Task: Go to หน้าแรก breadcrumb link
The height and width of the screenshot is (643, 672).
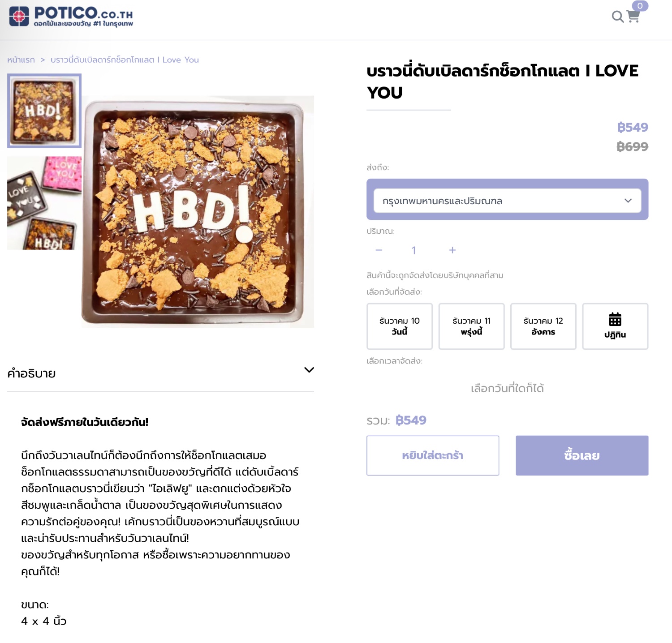Action: tap(21, 60)
